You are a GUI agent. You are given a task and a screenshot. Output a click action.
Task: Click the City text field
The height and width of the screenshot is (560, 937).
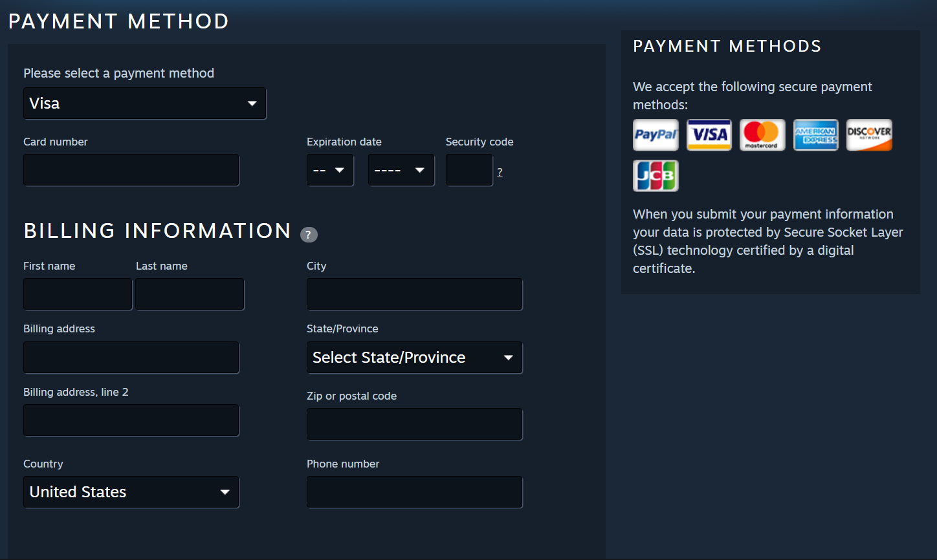point(414,294)
